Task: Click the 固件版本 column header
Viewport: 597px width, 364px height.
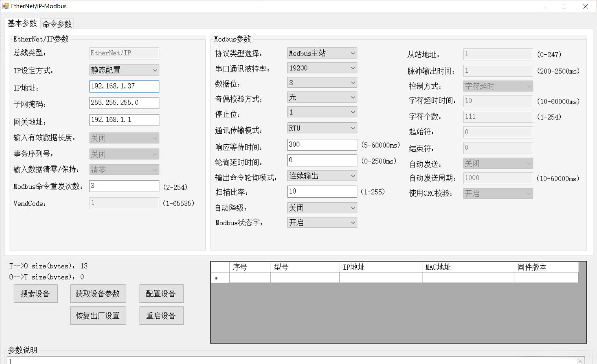Action: coord(546,267)
